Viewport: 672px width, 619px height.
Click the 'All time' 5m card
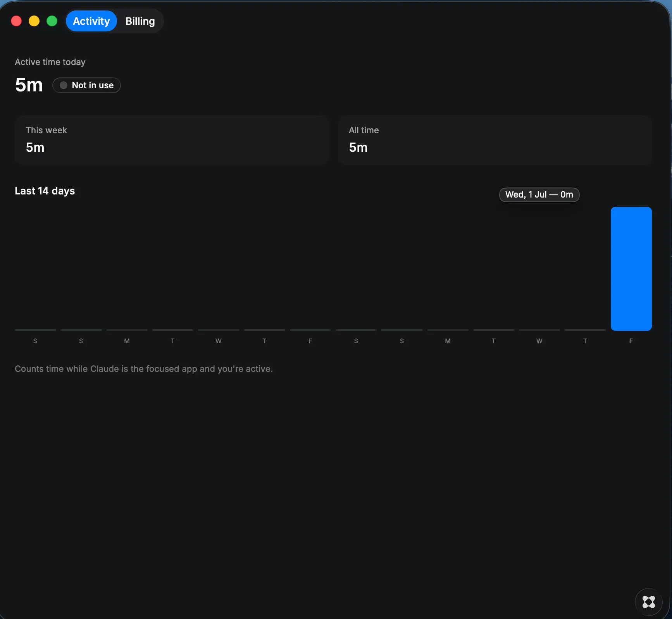495,140
